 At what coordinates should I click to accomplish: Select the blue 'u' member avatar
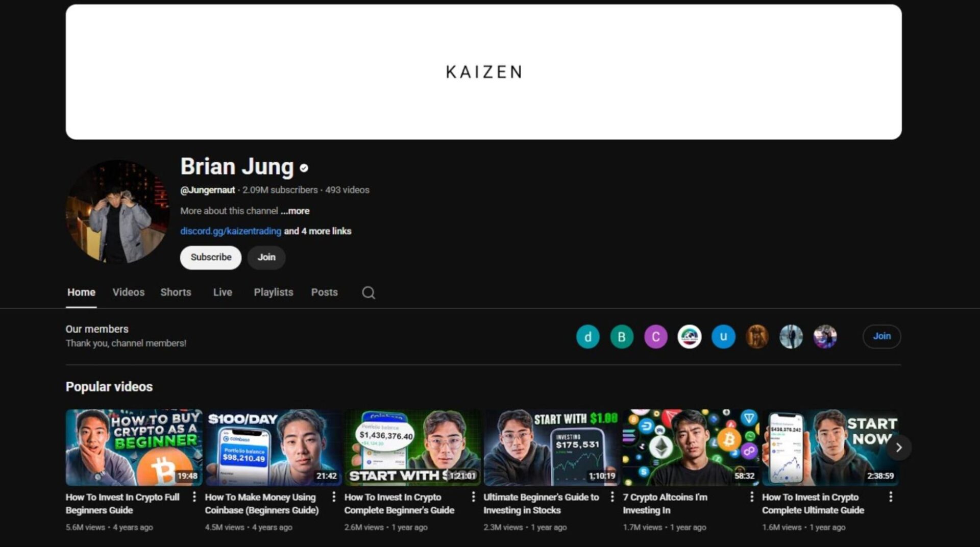[723, 336]
